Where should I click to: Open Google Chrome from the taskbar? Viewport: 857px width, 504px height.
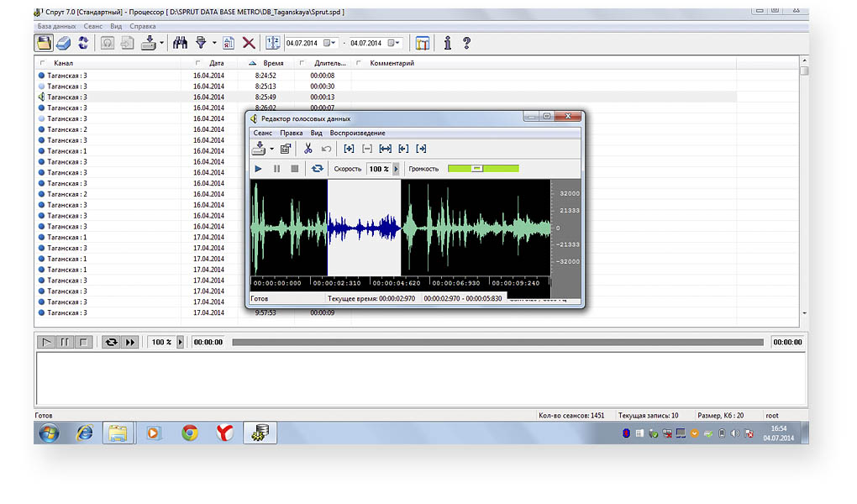click(x=190, y=433)
